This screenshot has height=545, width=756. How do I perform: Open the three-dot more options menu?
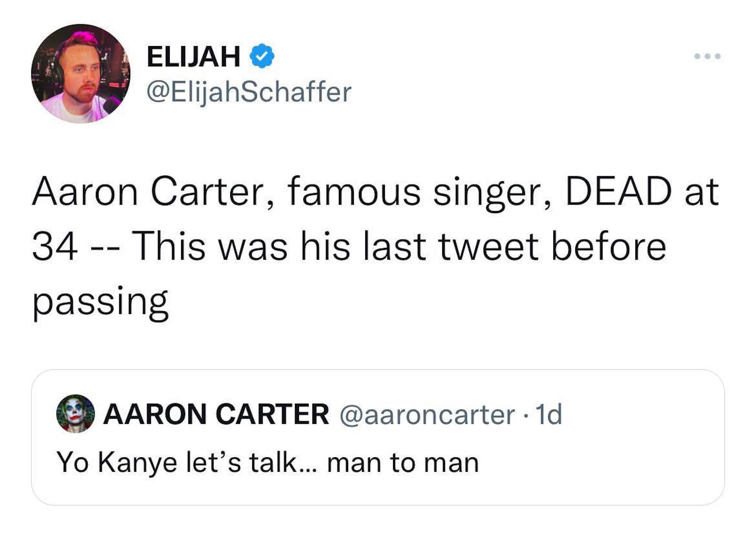707,66
